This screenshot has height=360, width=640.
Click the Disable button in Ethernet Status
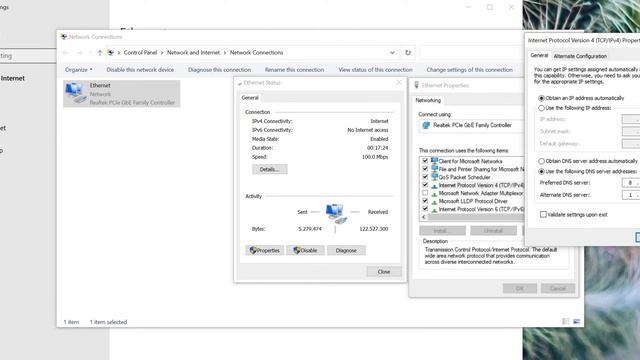pyautogui.click(x=305, y=250)
